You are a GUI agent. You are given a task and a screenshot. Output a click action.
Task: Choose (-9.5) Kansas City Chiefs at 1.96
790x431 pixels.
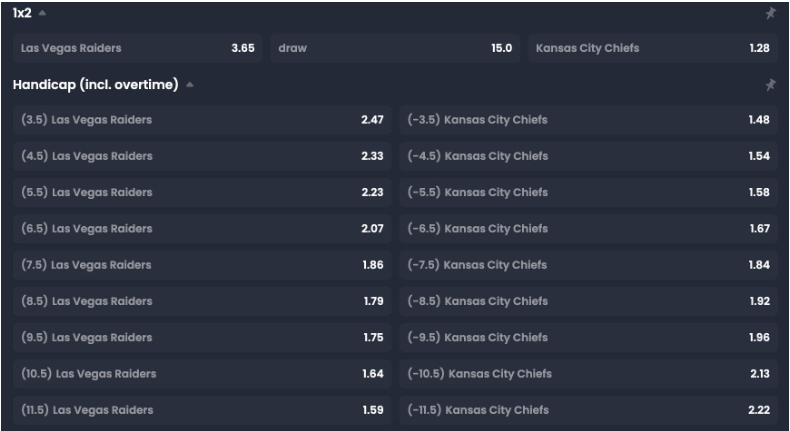pos(588,338)
